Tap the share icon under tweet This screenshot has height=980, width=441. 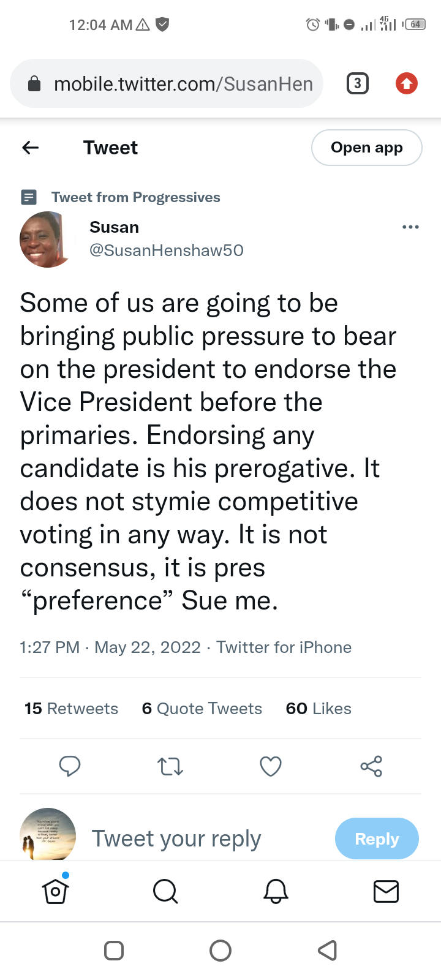tap(371, 766)
